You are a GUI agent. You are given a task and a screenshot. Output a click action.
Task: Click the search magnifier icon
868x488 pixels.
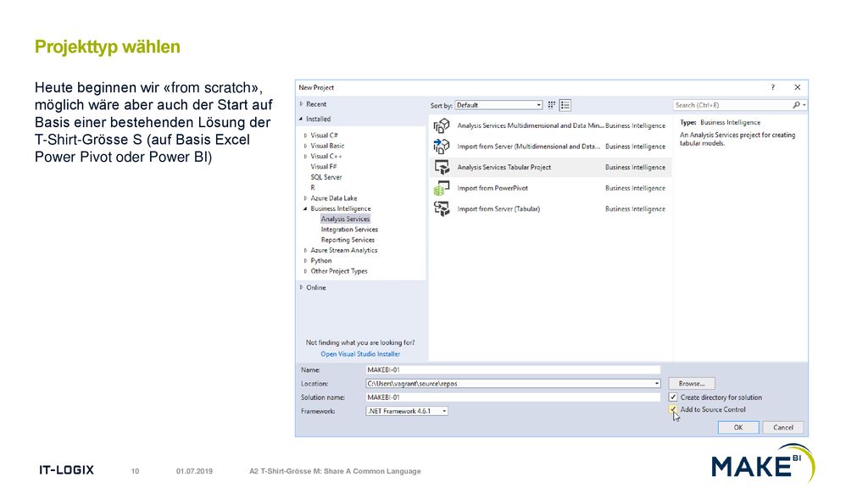point(796,105)
